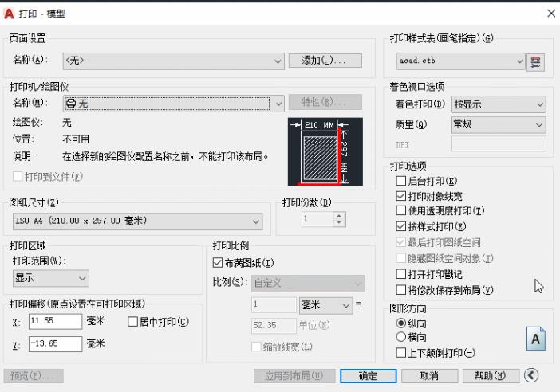
Task: Click 帮助(H) button
Action: click(x=491, y=376)
